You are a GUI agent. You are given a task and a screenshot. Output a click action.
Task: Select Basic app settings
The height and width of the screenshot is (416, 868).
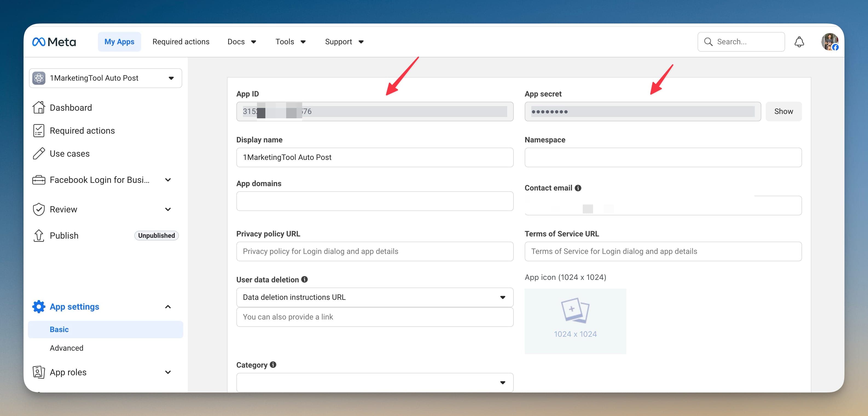(106, 330)
